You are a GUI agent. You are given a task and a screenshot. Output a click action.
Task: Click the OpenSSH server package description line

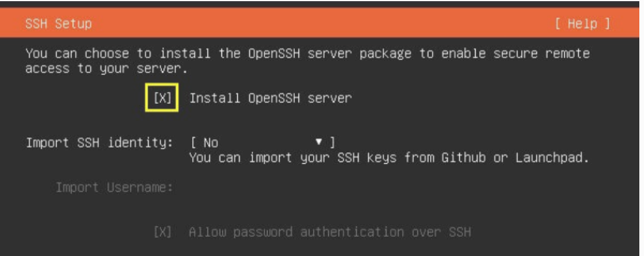pos(308,54)
